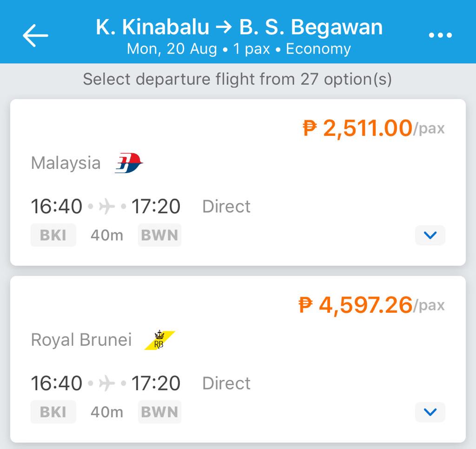Viewport: 476px width, 449px height.
Task: Tap the back arrow in header
Action: tap(35, 36)
